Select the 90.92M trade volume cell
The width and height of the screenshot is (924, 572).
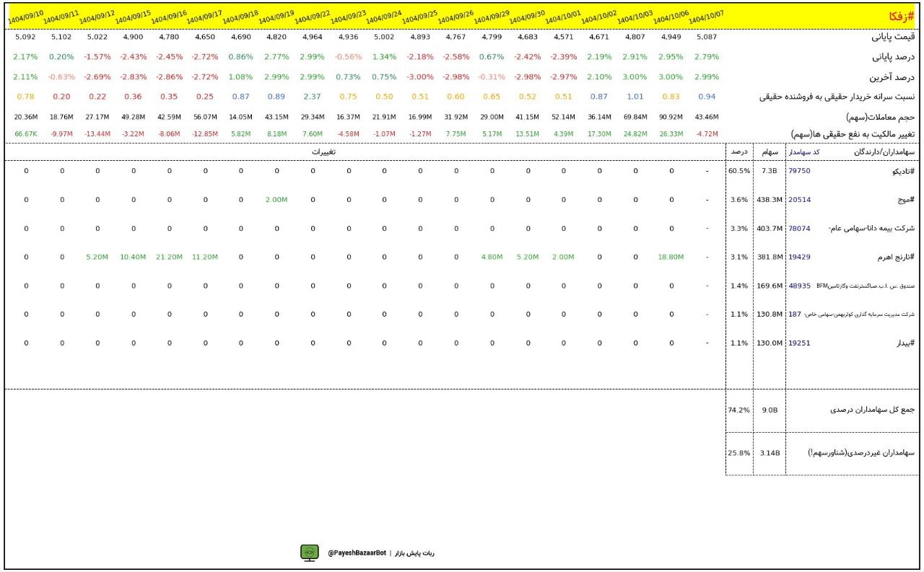671,117
